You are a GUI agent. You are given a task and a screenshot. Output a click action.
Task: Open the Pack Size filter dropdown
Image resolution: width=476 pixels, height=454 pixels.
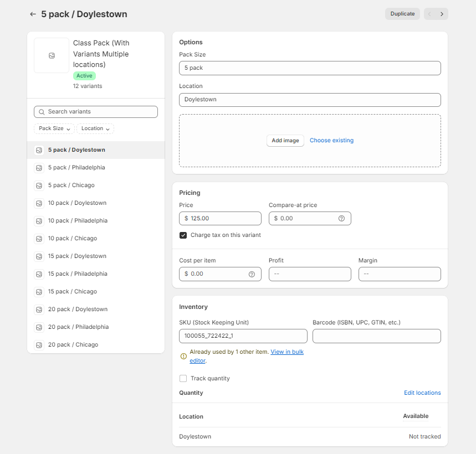pyautogui.click(x=54, y=128)
